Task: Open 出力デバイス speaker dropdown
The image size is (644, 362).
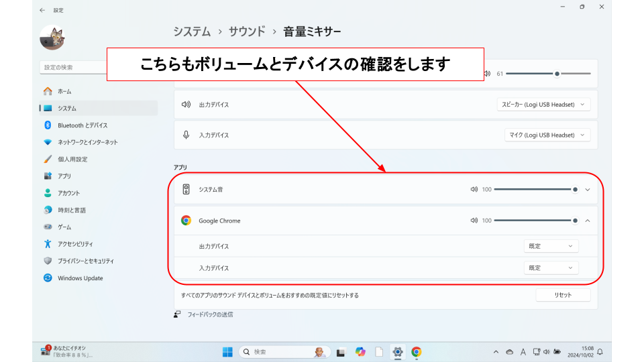Action: point(544,105)
